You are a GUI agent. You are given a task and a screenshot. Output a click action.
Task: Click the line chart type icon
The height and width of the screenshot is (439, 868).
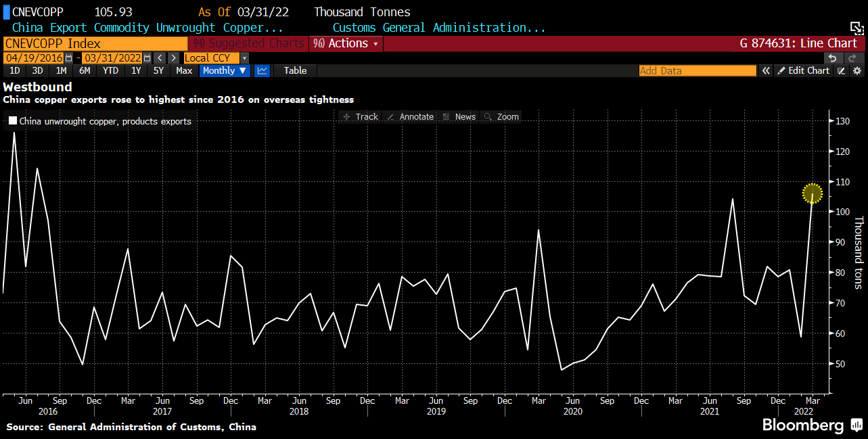pos(262,71)
